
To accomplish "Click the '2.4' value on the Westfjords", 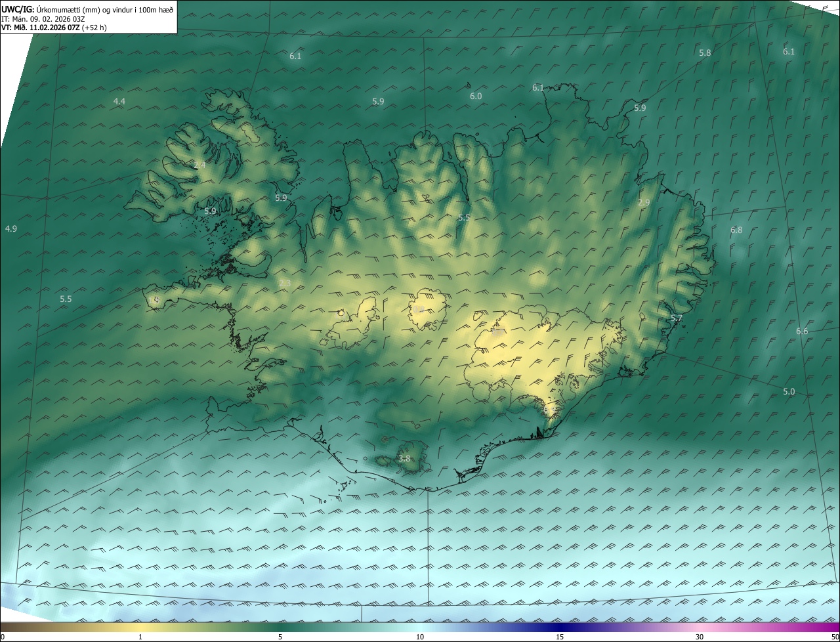I will point(199,165).
